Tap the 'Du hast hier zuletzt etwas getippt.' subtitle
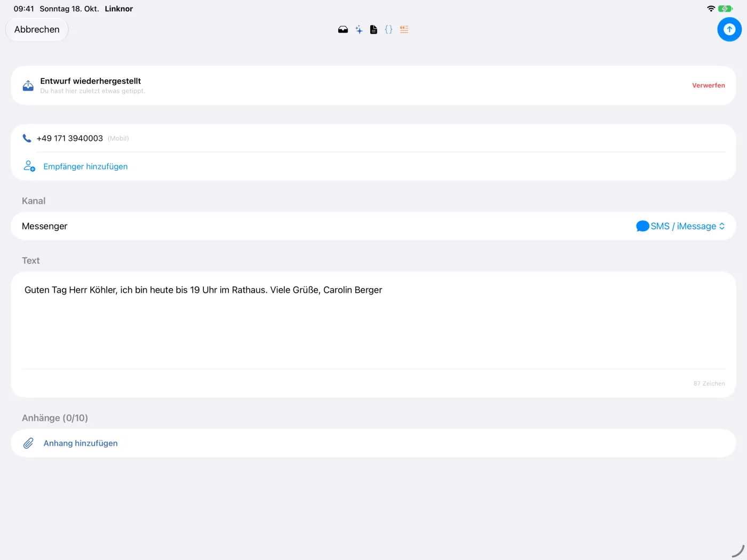Image resolution: width=747 pixels, height=560 pixels. tap(93, 91)
